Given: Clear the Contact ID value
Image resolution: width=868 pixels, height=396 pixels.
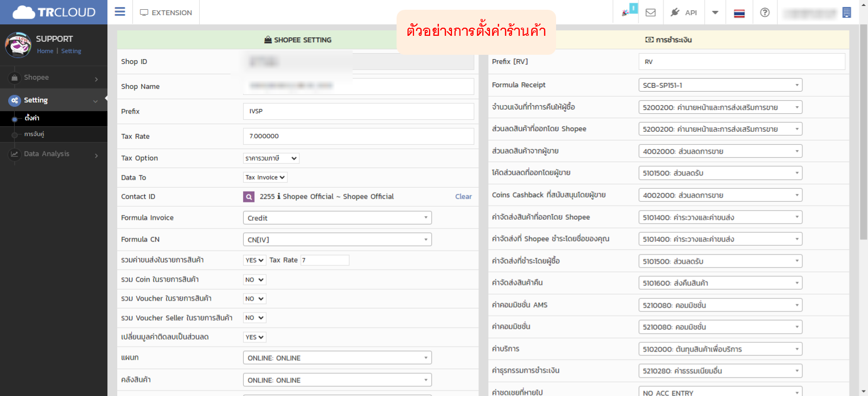Looking at the screenshot, I should pyautogui.click(x=463, y=196).
